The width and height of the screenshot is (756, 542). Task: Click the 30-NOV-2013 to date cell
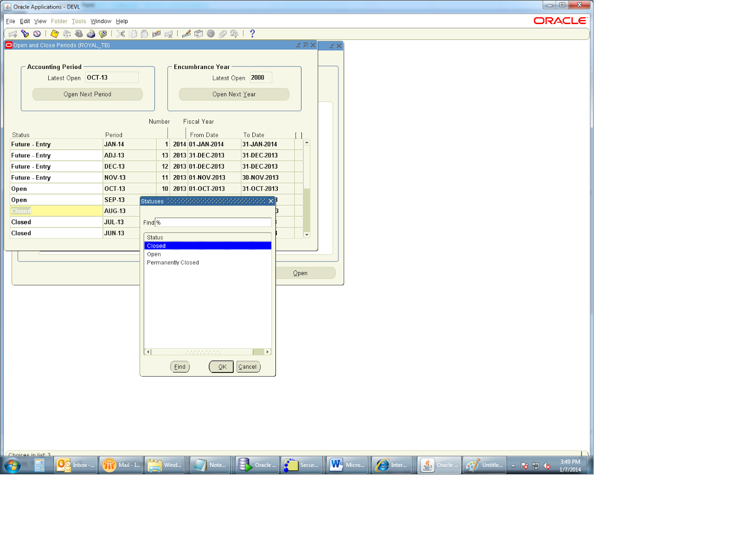pyautogui.click(x=268, y=178)
